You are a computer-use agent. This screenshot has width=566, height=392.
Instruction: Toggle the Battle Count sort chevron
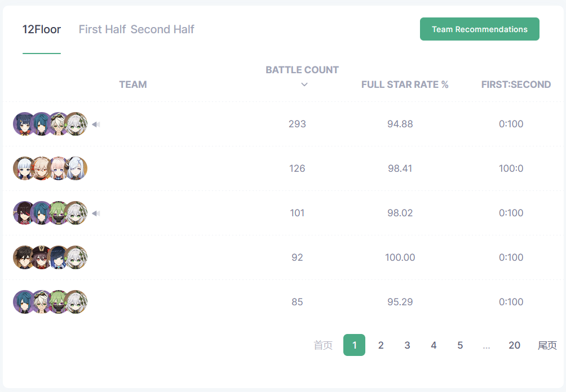(x=304, y=84)
